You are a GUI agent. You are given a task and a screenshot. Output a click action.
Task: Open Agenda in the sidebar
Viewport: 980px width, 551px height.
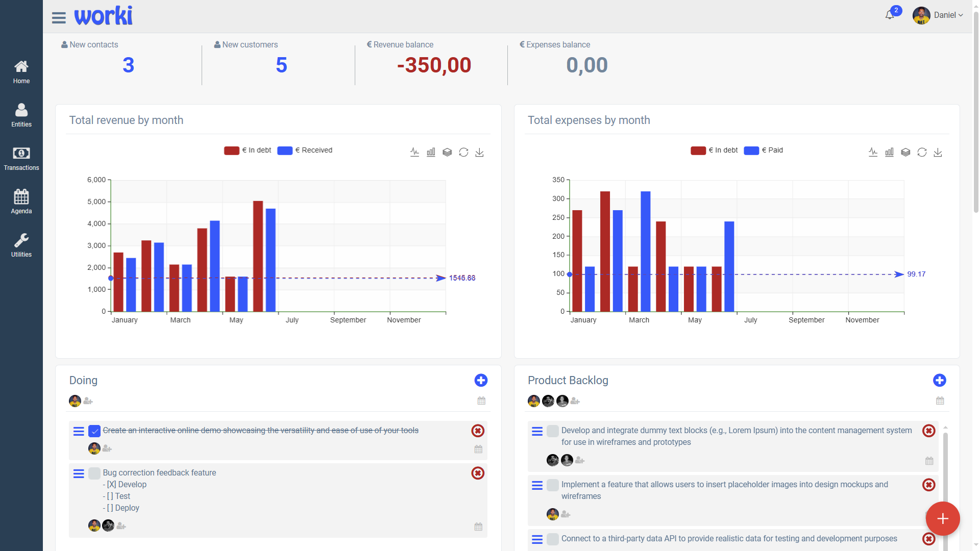pos(21,202)
